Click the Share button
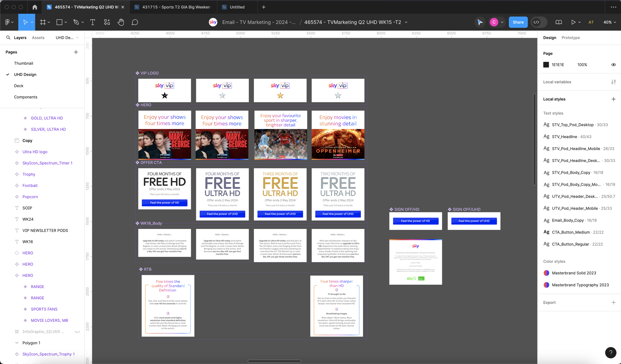Viewport: 621px width, 364px height. (518, 22)
